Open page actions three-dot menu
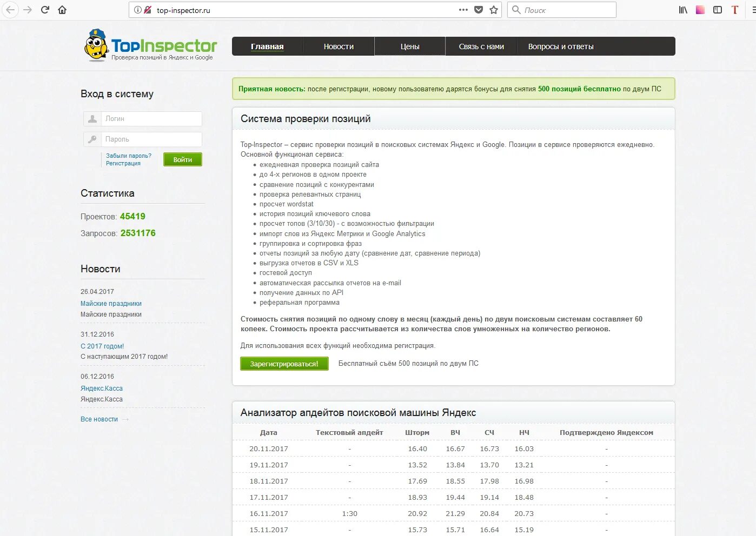 pyautogui.click(x=463, y=10)
